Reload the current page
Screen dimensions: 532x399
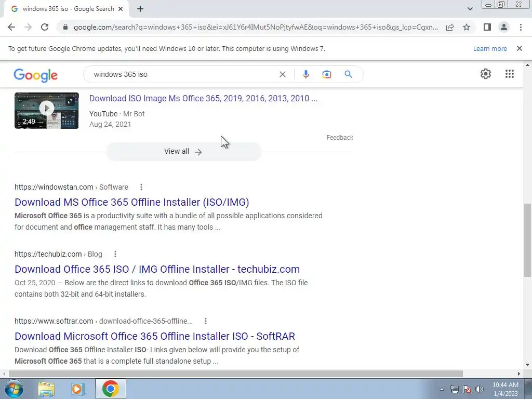click(45, 27)
